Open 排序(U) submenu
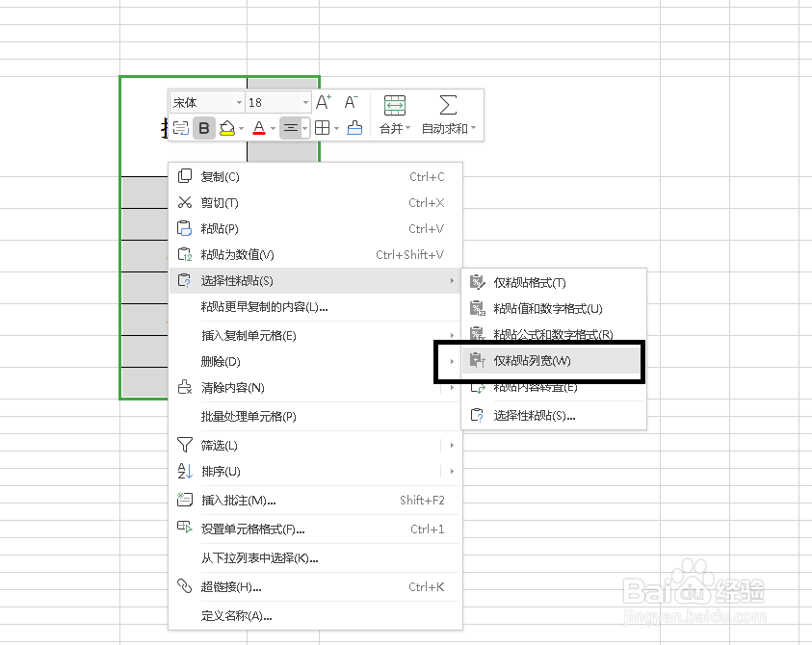The height and width of the screenshot is (645, 812). pyautogui.click(x=315, y=471)
